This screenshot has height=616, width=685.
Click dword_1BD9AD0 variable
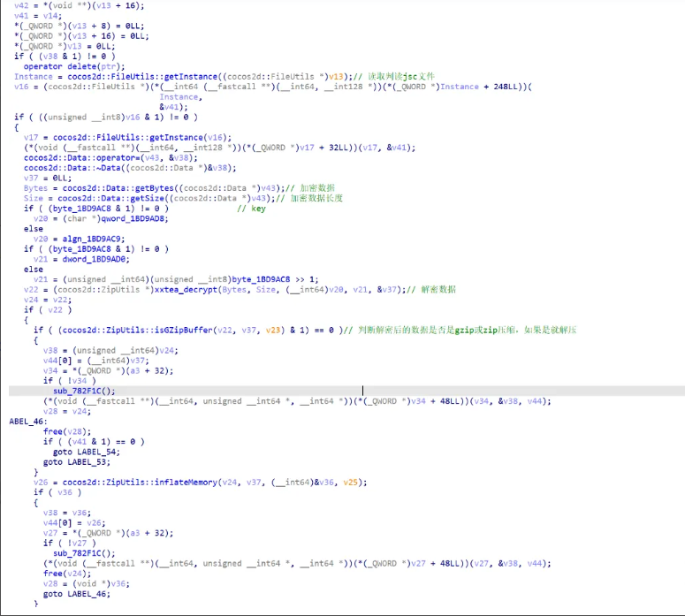(95, 259)
